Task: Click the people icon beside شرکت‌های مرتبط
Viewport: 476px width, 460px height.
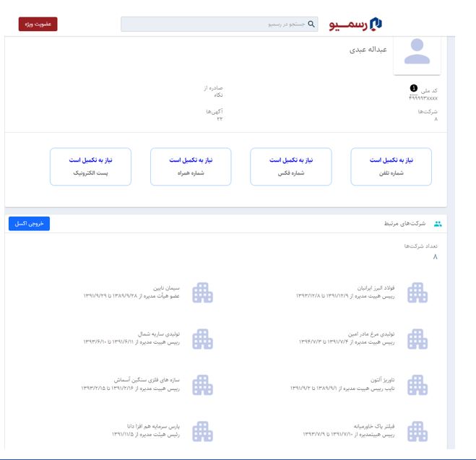Action: point(438,225)
